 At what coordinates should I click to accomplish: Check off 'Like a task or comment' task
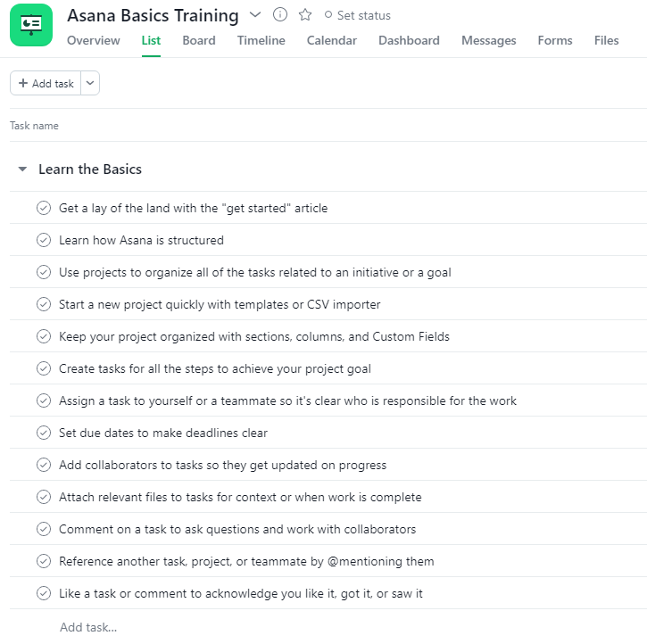[44, 593]
